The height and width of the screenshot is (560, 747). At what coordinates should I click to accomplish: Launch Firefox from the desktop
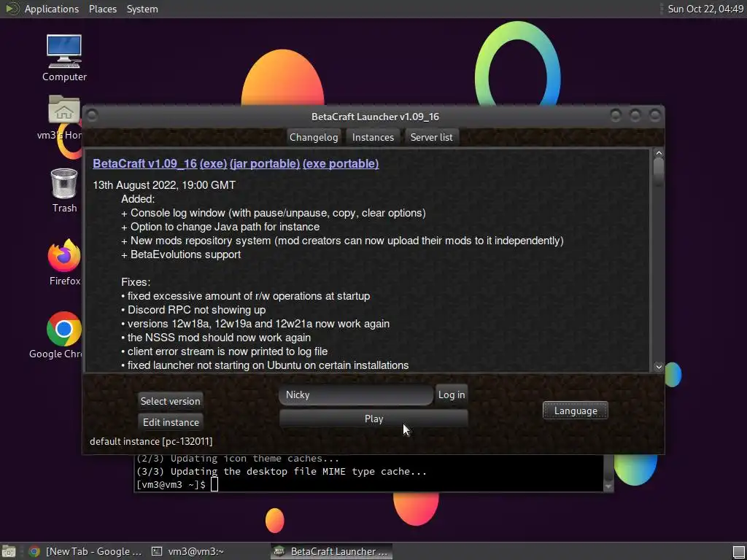64,255
